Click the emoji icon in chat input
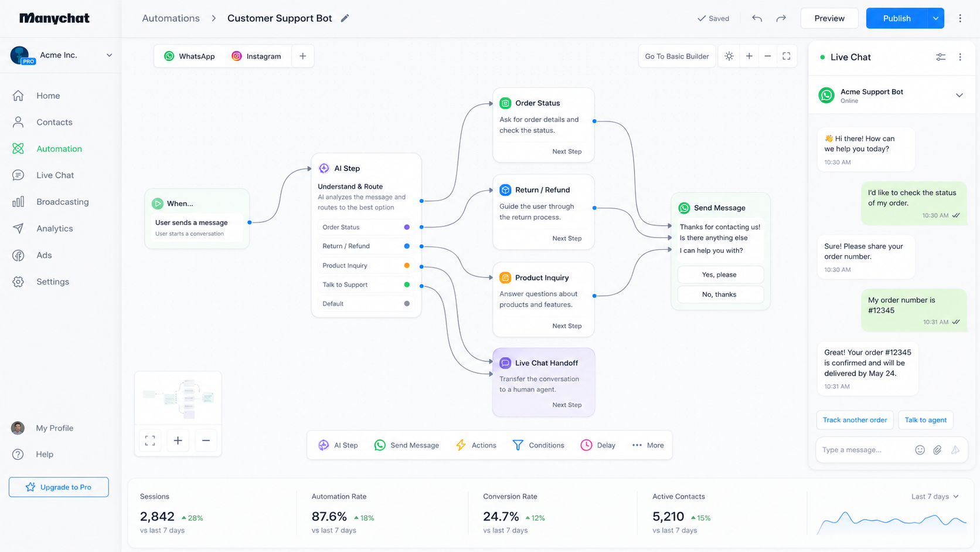The height and width of the screenshot is (552, 980). tap(920, 450)
